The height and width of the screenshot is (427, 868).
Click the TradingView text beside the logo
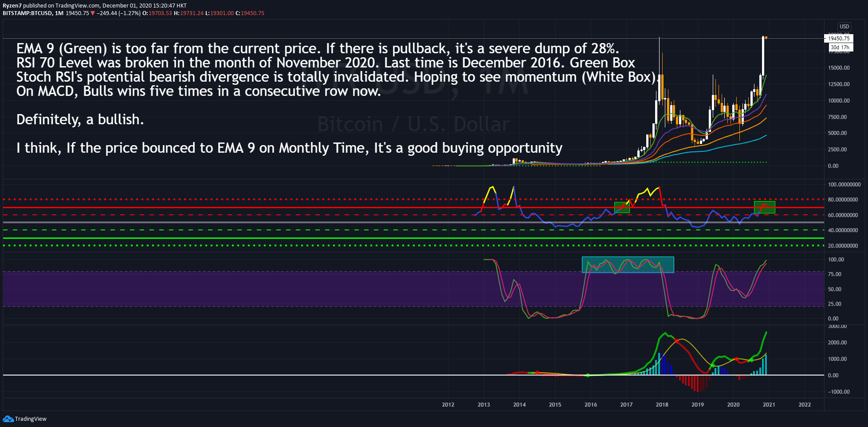coord(31,419)
